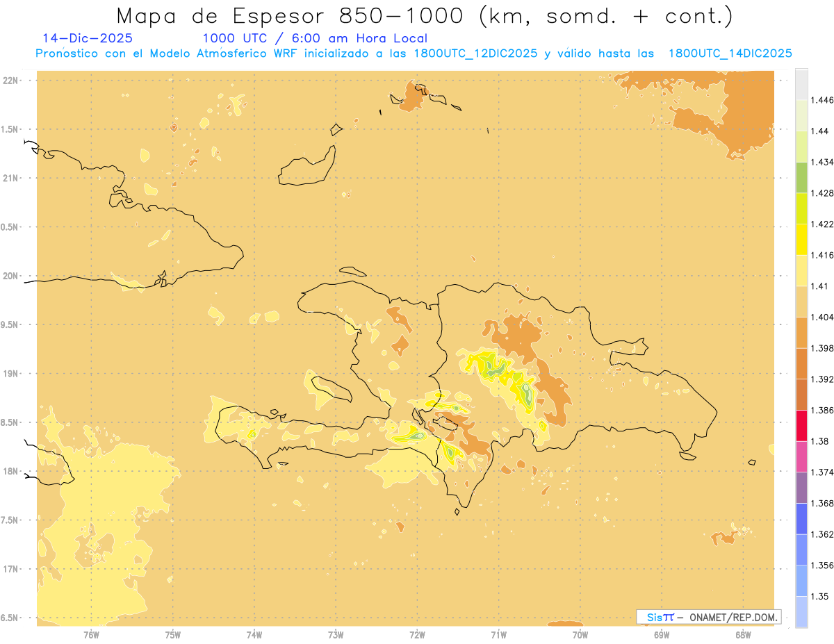This screenshot has height=644, width=834.
Task: Click the 69W longitude axis label
Action: (x=662, y=634)
